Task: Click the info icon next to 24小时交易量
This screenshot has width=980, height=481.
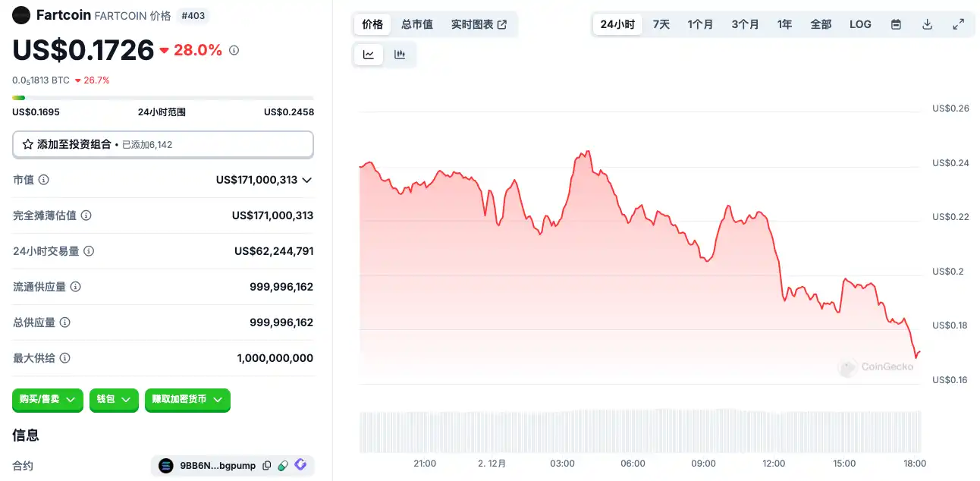Action: [x=89, y=251]
